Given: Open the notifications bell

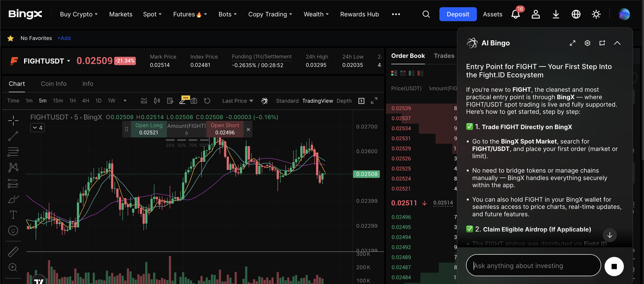Looking at the screenshot, I should (515, 14).
